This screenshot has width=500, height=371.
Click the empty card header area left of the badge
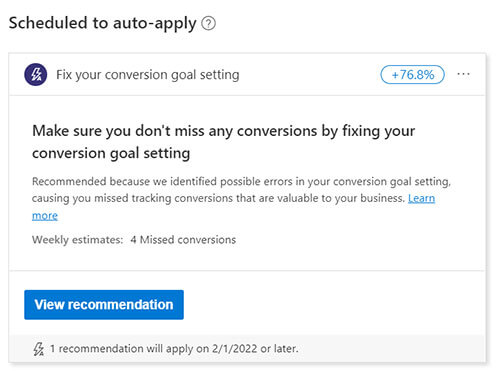310,74
